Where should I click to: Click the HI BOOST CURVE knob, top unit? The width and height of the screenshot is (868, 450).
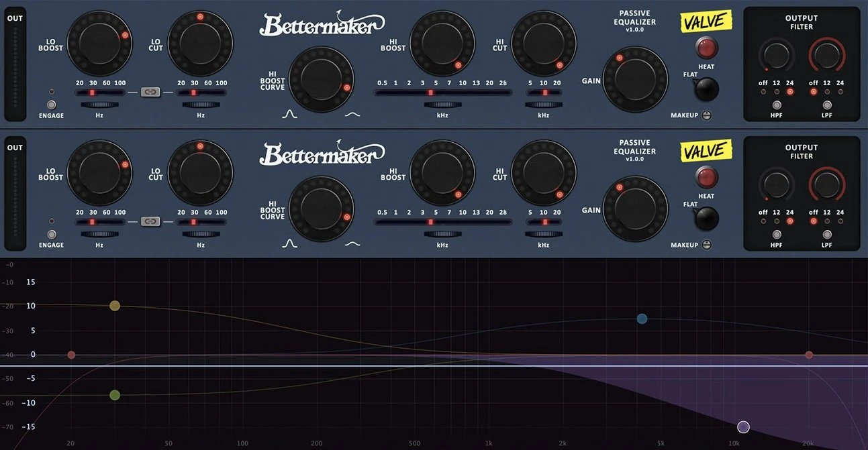click(x=322, y=79)
